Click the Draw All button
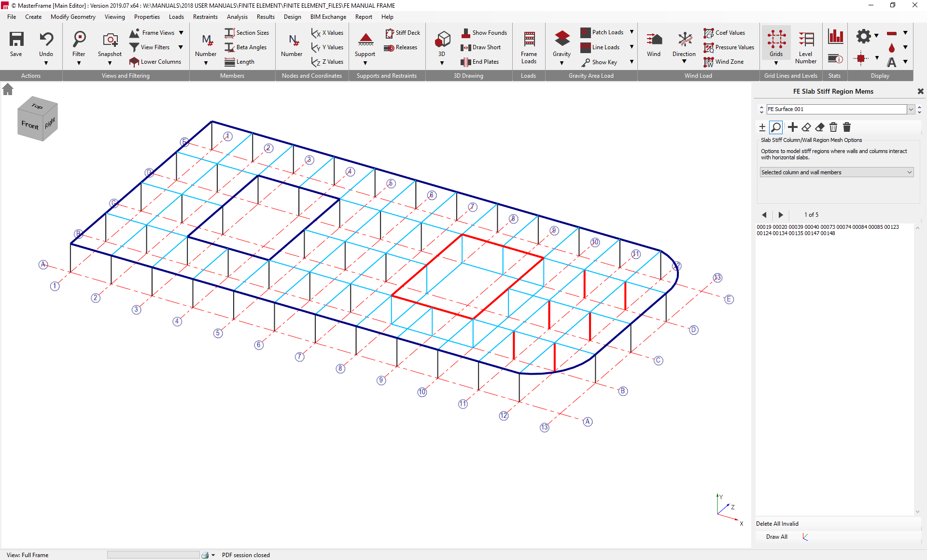927x560 pixels. (x=776, y=537)
